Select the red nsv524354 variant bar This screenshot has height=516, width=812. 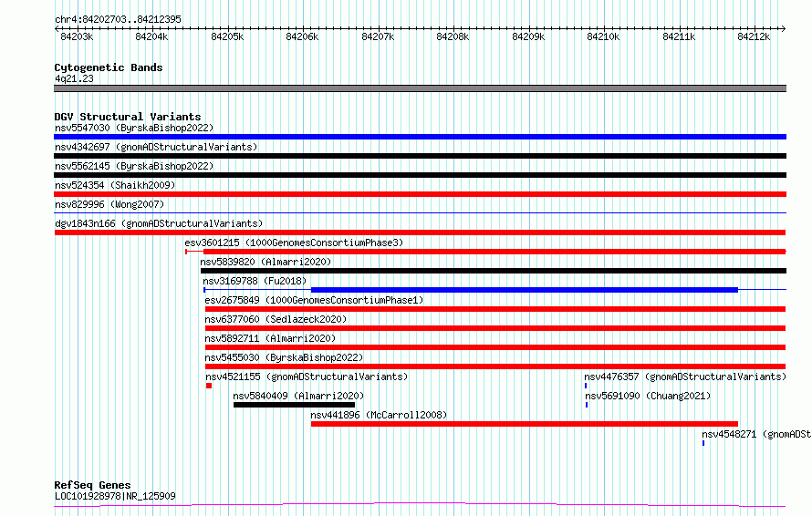click(x=420, y=194)
